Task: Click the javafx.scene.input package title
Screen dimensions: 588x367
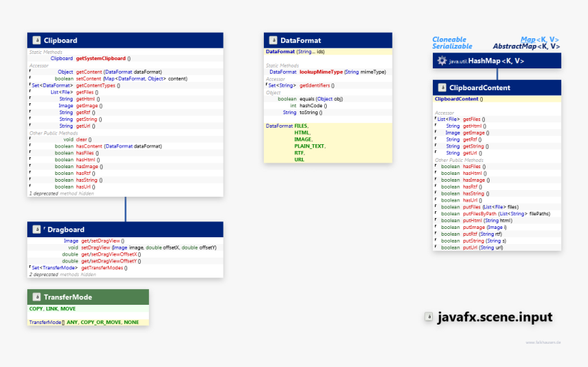Action: pyautogui.click(x=495, y=317)
